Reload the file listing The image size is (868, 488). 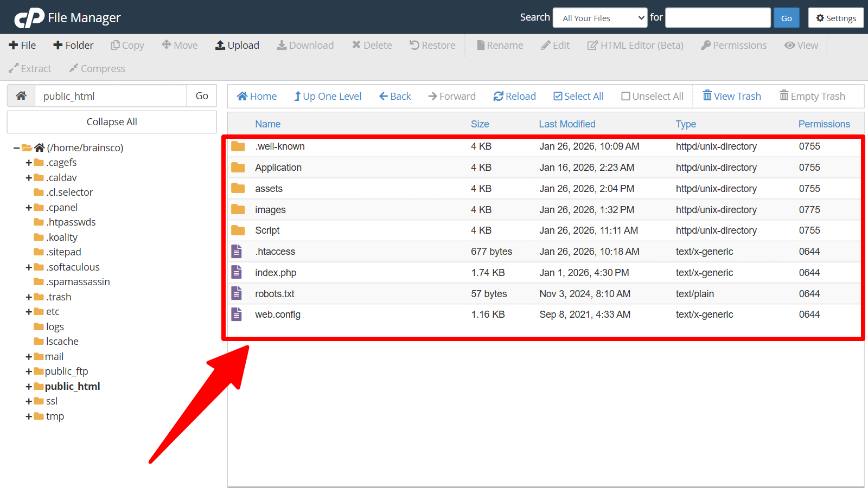[x=515, y=97]
